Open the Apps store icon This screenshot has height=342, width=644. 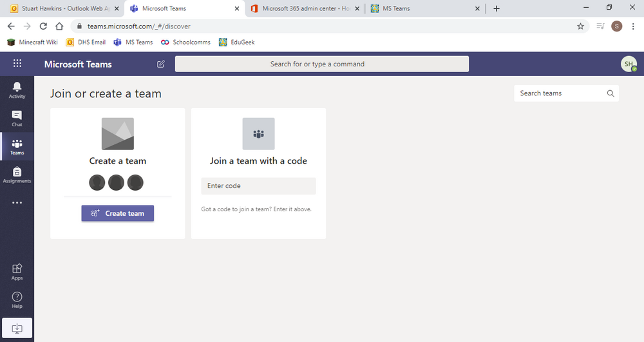(17, 272)
